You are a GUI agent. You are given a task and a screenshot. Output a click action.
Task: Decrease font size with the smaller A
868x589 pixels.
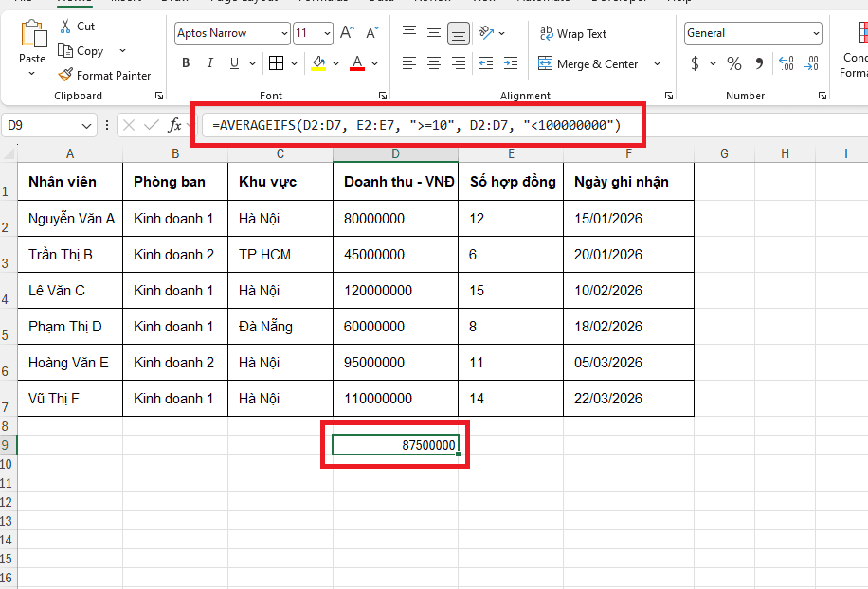[x=372, y=32]
